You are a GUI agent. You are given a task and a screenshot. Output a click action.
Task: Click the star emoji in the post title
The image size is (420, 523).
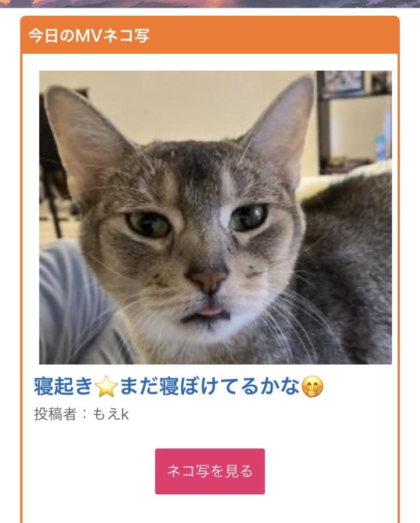pos(106,386)
